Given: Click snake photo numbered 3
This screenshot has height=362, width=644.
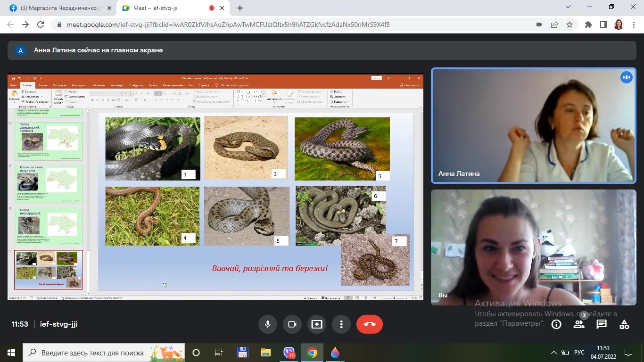Looking at the screenshot, I should tap(342, 149).
